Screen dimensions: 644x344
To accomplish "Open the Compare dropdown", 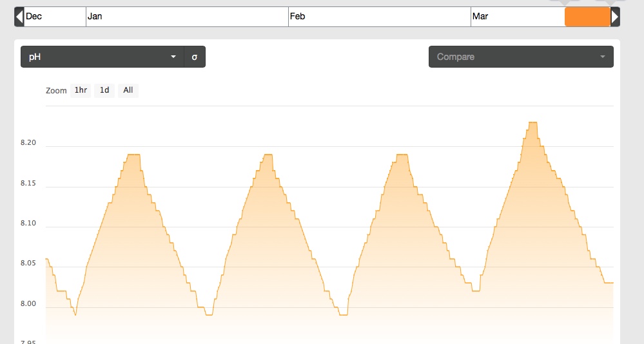I will pyautogui.click(x=521, y=57).
